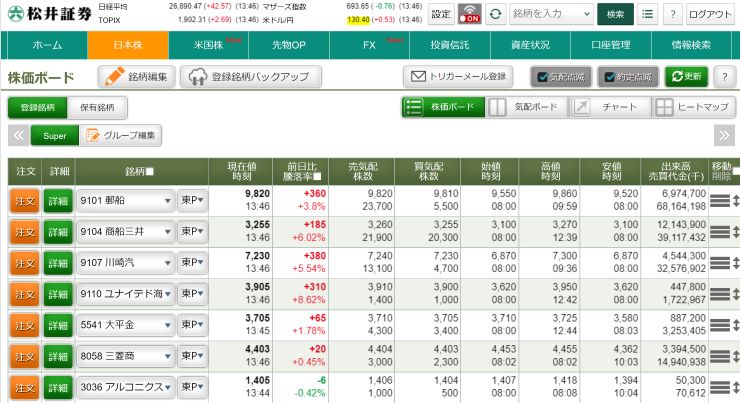Click 詳細 for 9101 郵船
The image size is (740, 403).
(58, 202)
